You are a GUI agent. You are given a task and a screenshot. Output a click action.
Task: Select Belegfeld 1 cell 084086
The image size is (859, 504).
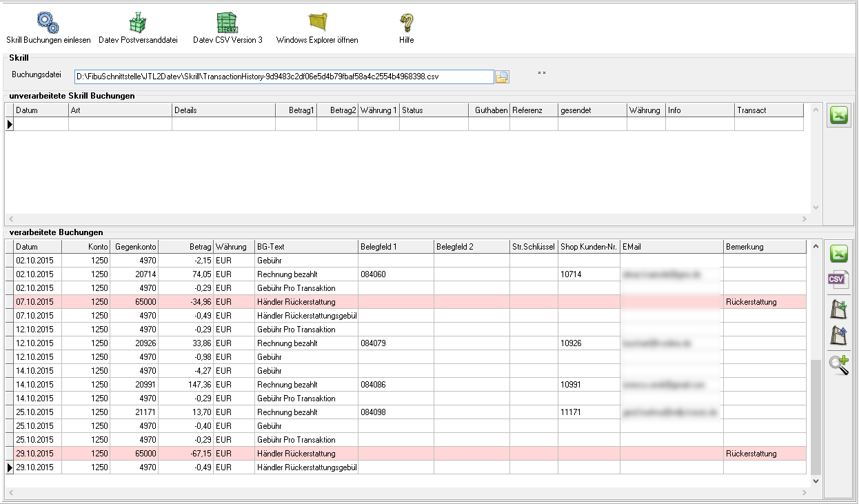[x=373, y=385]
